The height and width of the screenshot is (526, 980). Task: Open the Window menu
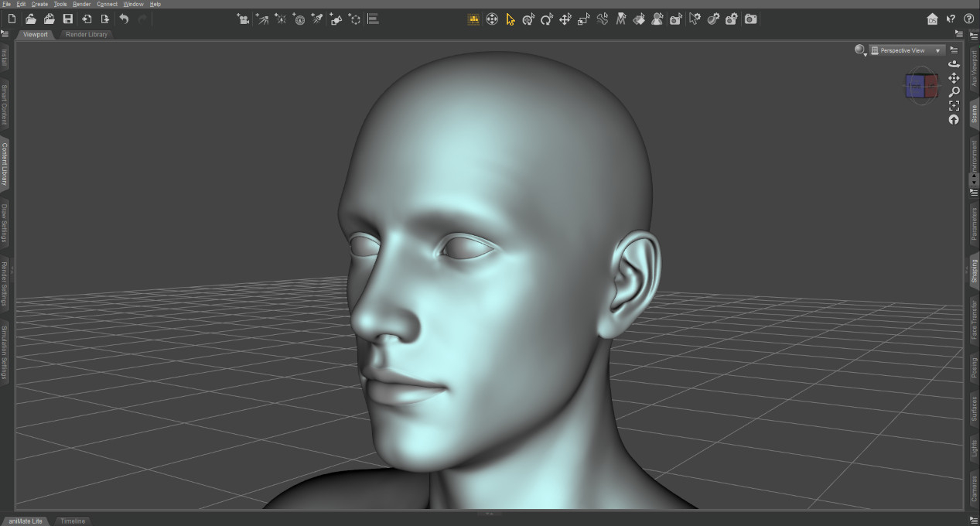pos(133,4)
